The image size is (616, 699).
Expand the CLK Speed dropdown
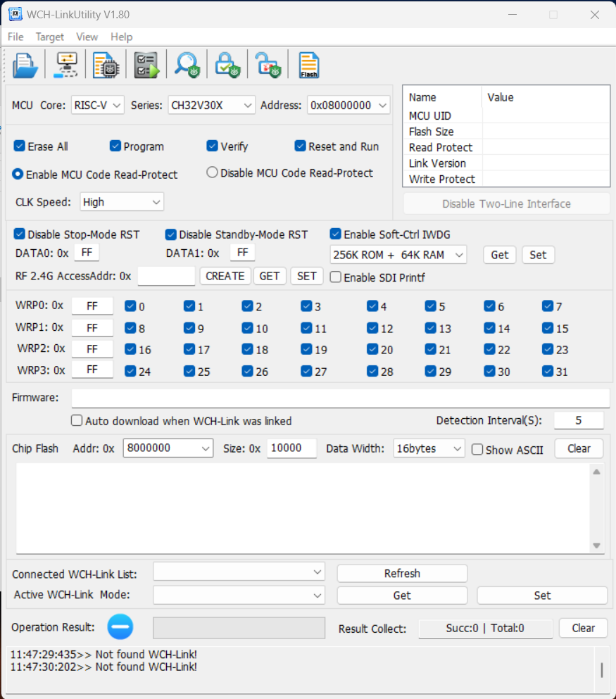[122, 202]
